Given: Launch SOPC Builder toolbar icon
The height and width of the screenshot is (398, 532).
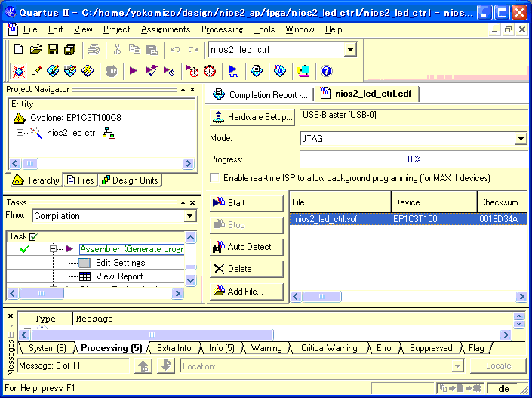Looking at the screenshot, I should pyautogui.click(x=303, y=71).
